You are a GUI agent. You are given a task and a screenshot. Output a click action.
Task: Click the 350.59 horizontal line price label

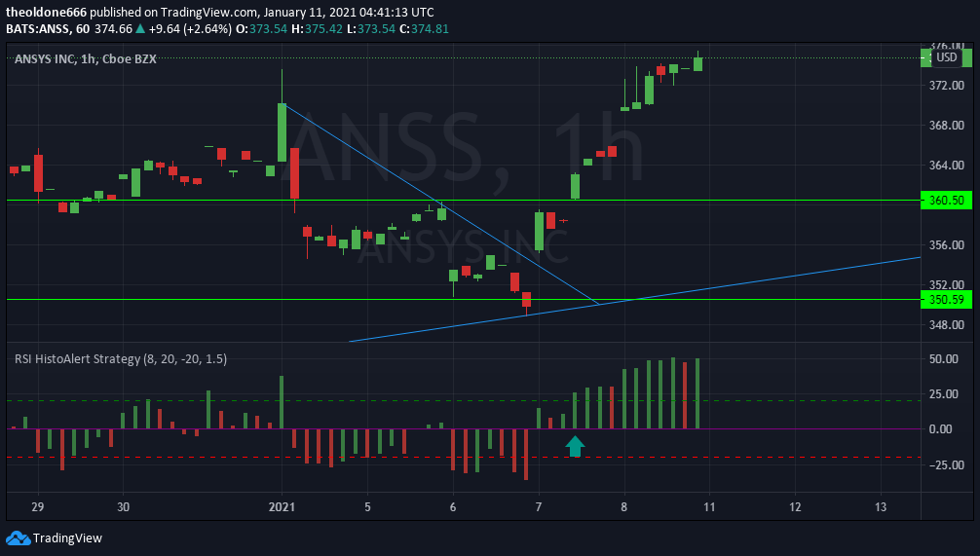[946, 300]
